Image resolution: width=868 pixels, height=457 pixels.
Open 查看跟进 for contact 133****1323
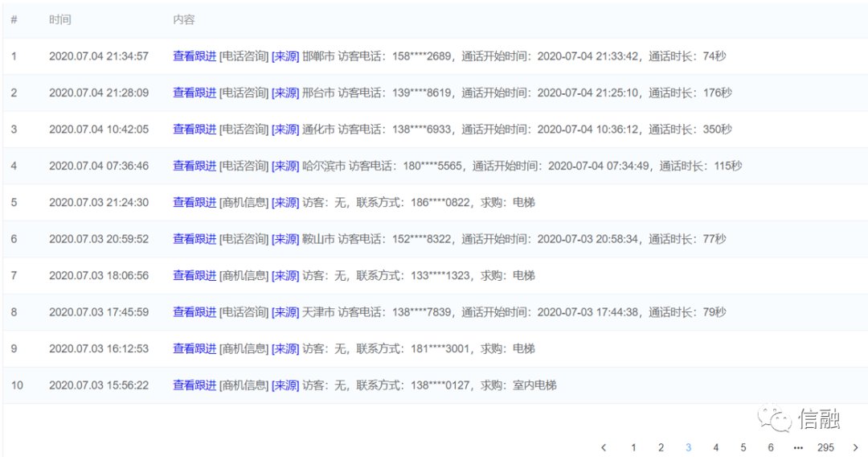[194, 275]
